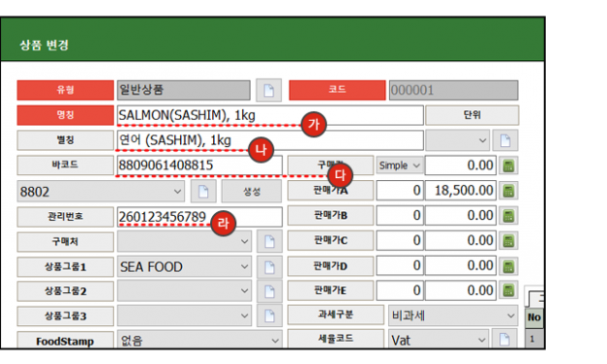Open calculator icon beside 판매가A price

coord(508,191)
